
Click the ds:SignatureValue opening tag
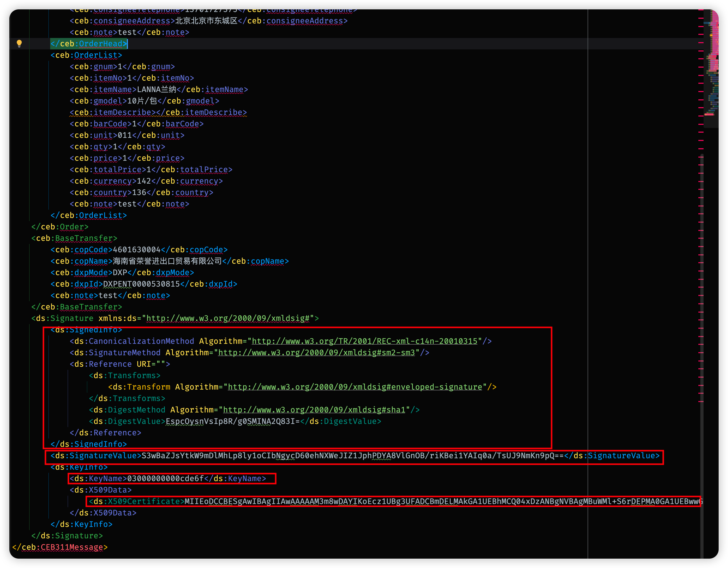96,456
